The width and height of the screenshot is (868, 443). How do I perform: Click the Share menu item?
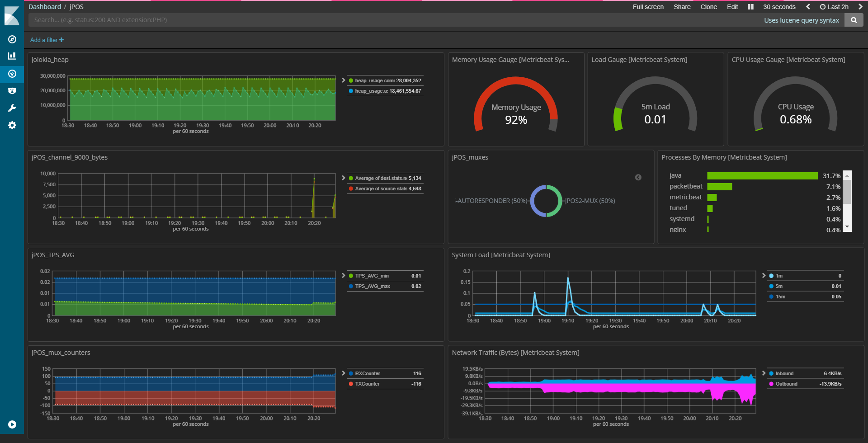682,7
